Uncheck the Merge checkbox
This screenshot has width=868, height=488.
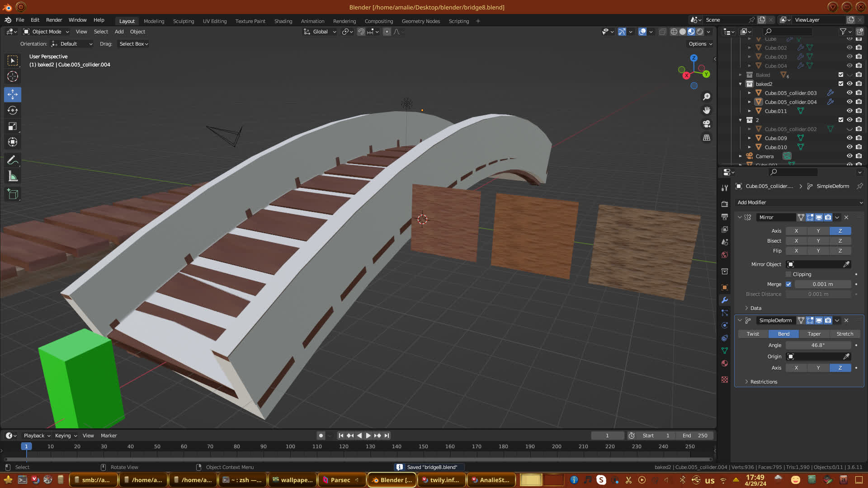click(788, 284)
